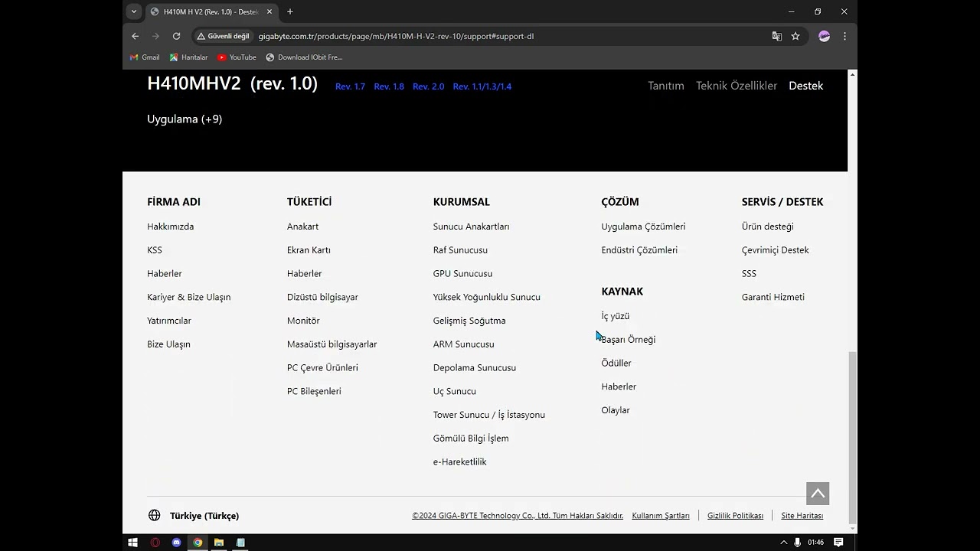Open Yüksek Yoğunluklu Sunucu link
The height and width of the screenshot is (551, 980).
tap(487, 297)
